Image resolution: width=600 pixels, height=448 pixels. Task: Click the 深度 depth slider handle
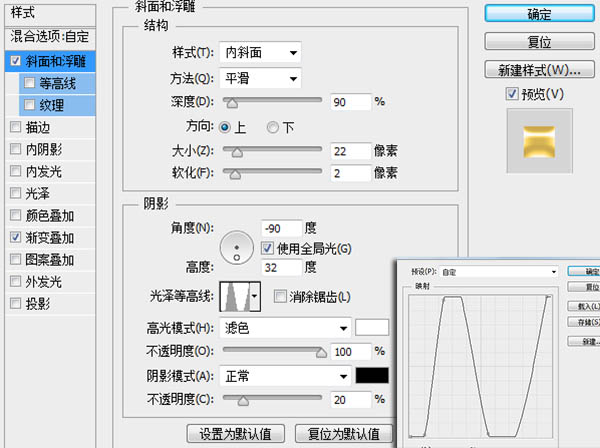point(232,103)
